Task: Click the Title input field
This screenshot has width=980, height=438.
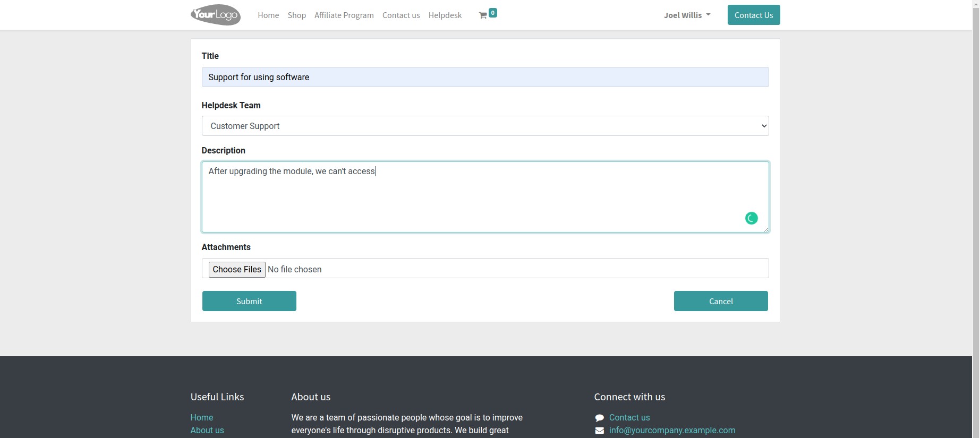Action: 485,77
